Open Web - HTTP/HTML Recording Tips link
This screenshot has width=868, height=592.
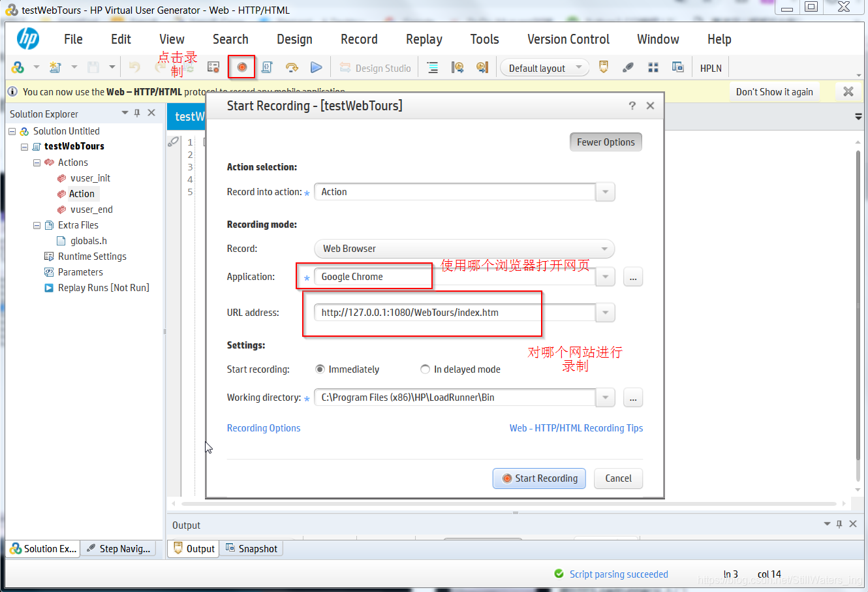click(x=576, y=428)
